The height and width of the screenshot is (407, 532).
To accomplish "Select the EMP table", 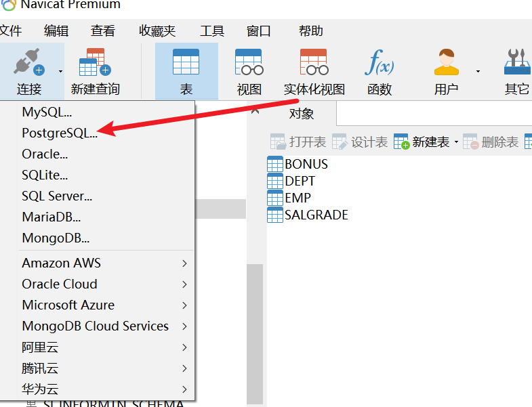I will click(298, 198).
